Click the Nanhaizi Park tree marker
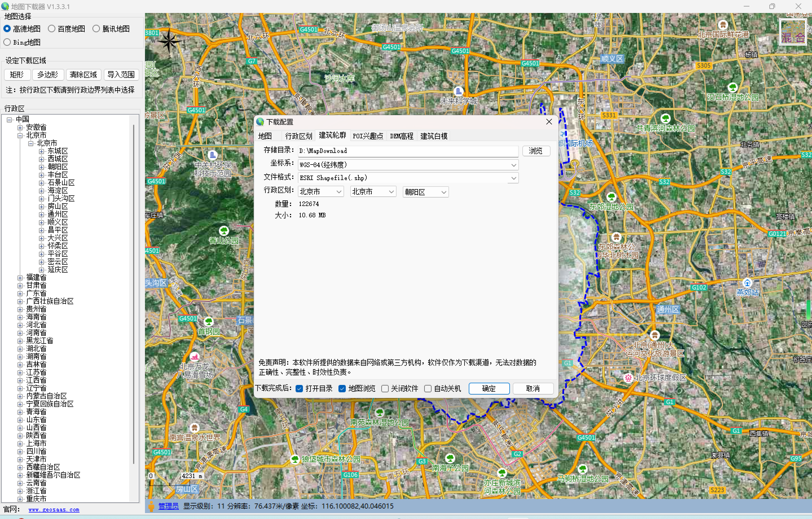 point(450,458)
